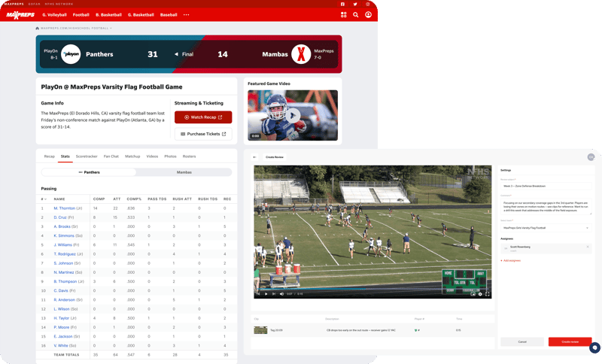This screenshot has height=364, width=602.
Task: Open the Facebook icon in the top bar
Action: 342,4
